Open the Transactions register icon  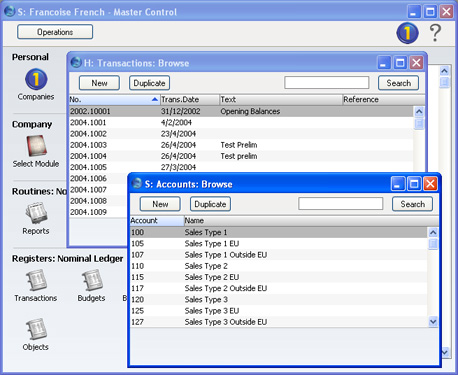coord(36,281)
